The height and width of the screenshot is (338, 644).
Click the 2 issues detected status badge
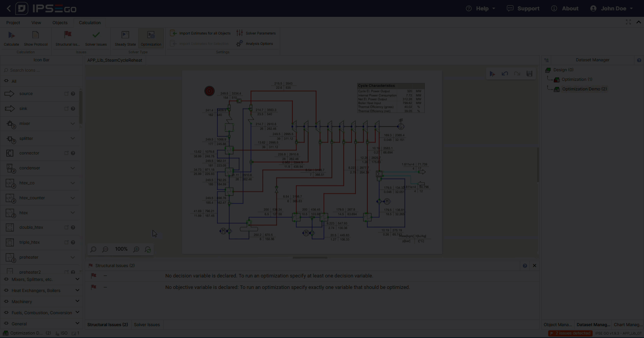[570, 333]
